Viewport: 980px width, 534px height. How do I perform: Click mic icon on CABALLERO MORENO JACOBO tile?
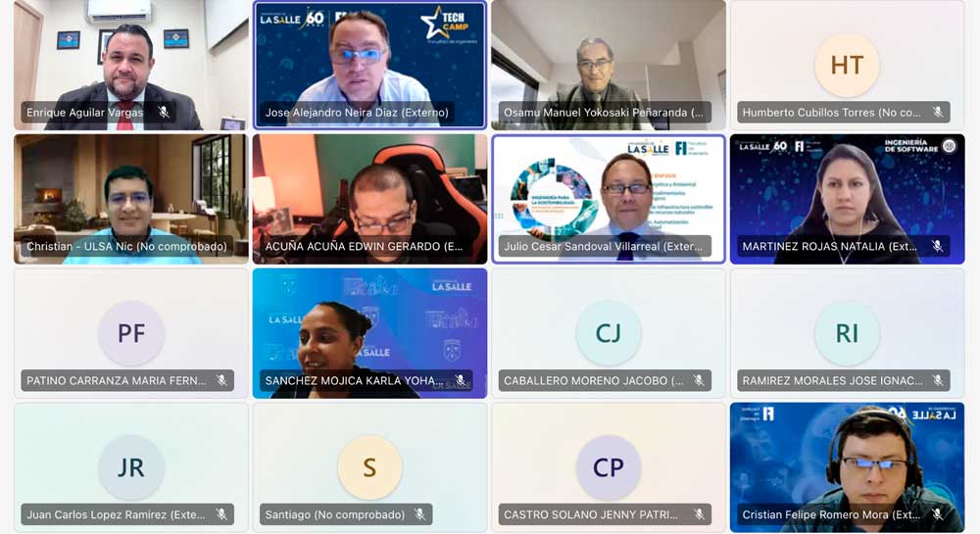click(x=699, y=380)
